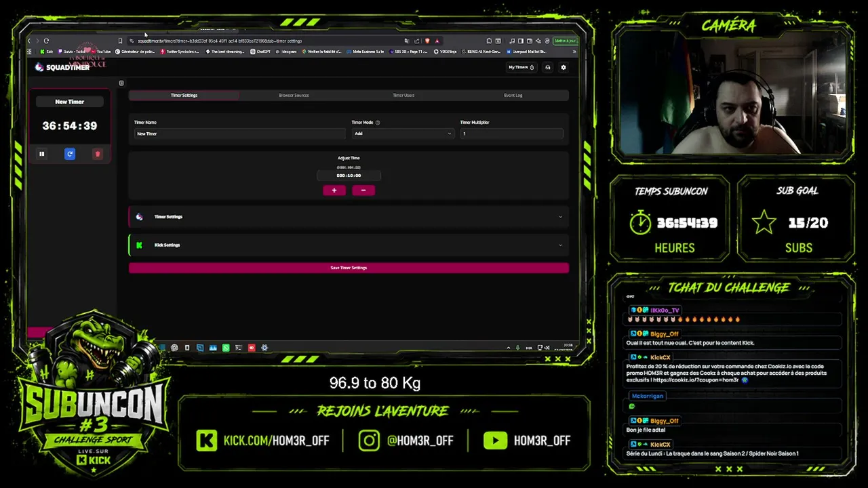Open the Kick bookmark
868x488 pixels.
(x=46, y=52)
